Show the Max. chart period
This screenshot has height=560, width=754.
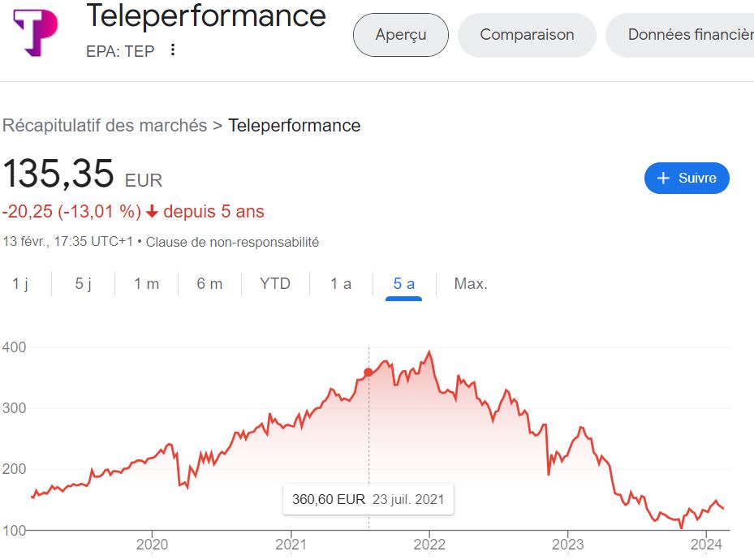pos(471,284)
